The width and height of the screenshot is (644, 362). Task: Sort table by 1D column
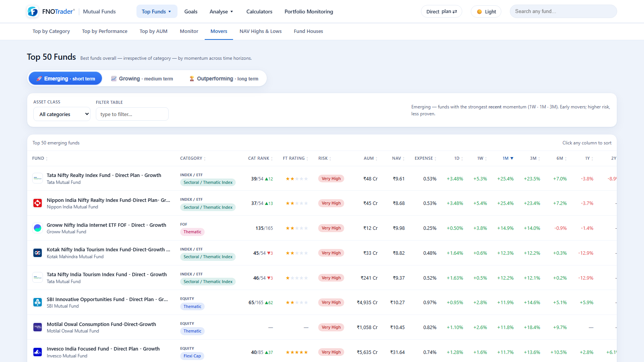coord(458,158)
